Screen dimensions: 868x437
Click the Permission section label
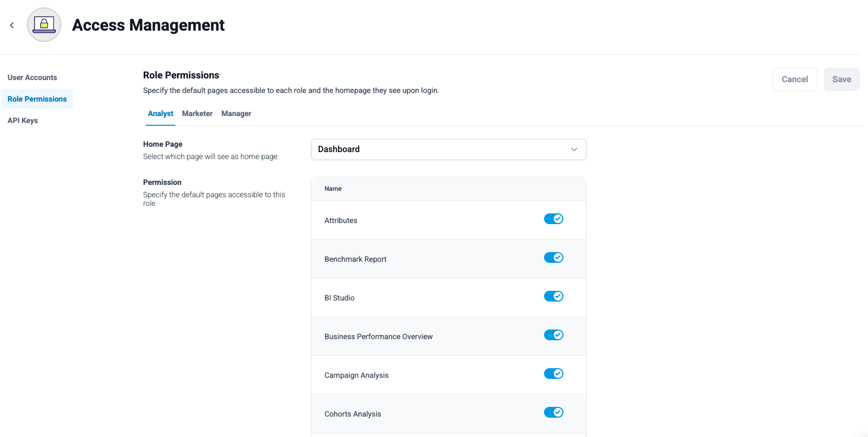coord(162,182)
